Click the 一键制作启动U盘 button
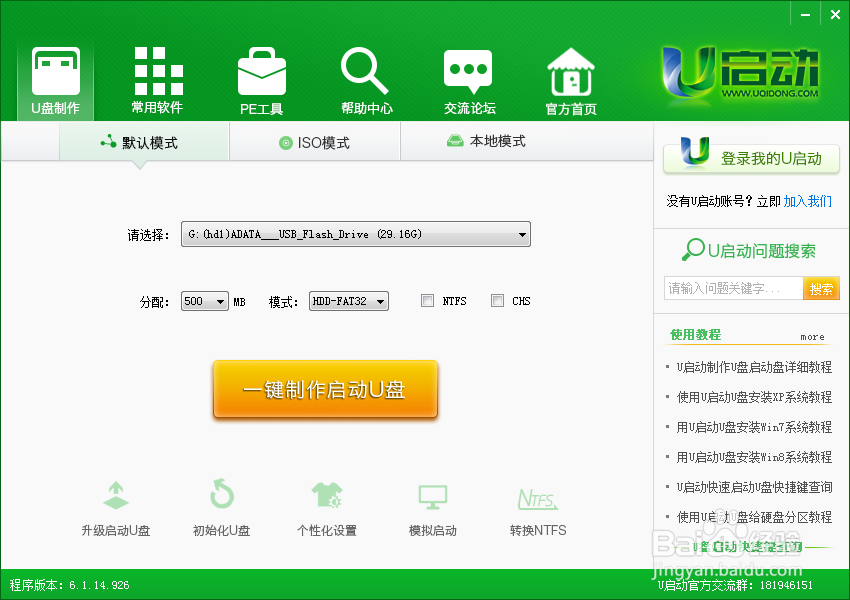This screenshot has width=850, height=600. 325,389
